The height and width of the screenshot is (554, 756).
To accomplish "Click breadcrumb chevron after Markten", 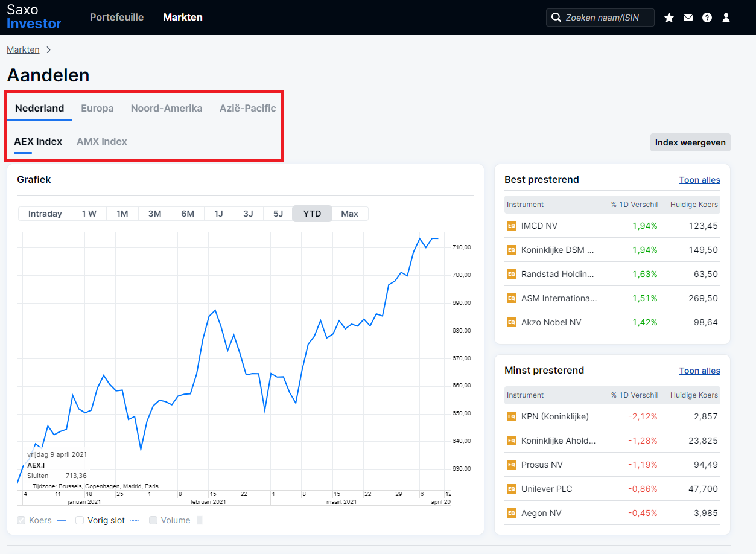I will pos(49,50).
